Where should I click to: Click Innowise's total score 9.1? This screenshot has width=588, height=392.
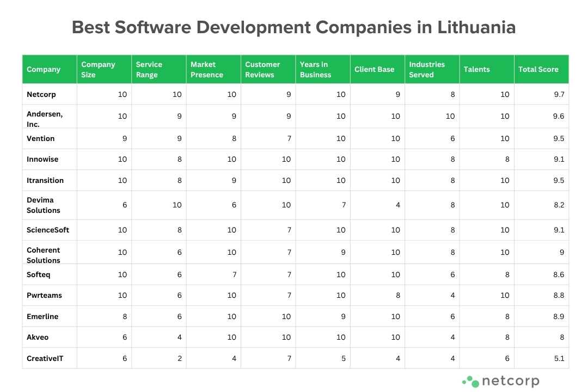pos(559,159)
